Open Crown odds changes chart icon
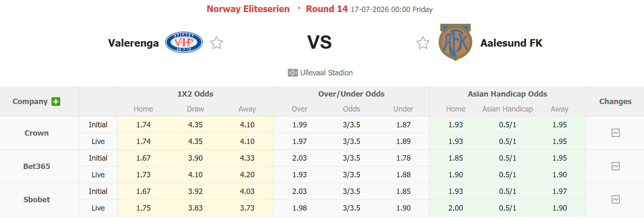The width and height of the screenshot is (644, 221). tap(615, 133)
